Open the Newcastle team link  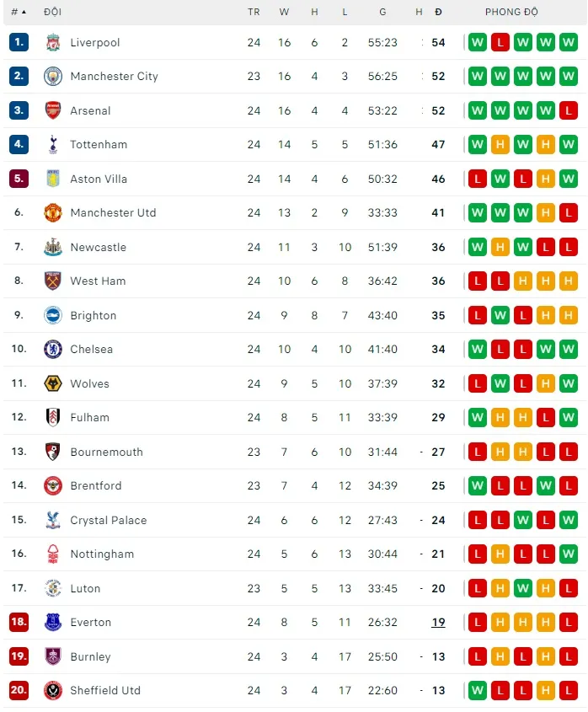(x=98, y=247)
